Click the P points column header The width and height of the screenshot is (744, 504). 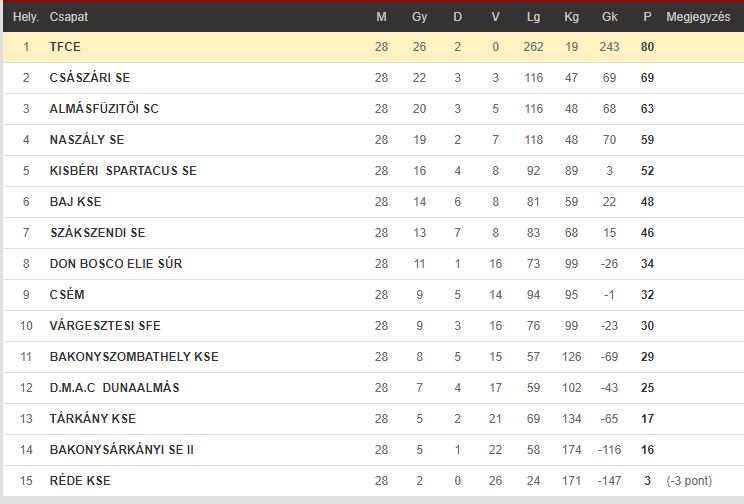647,17
